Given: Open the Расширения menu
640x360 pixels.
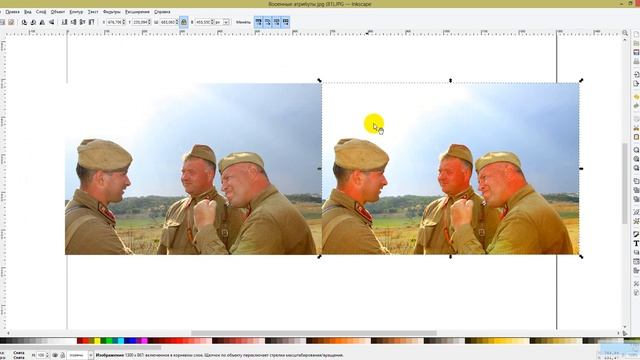Looking at the screenshot, I should (x=138, y=12).
